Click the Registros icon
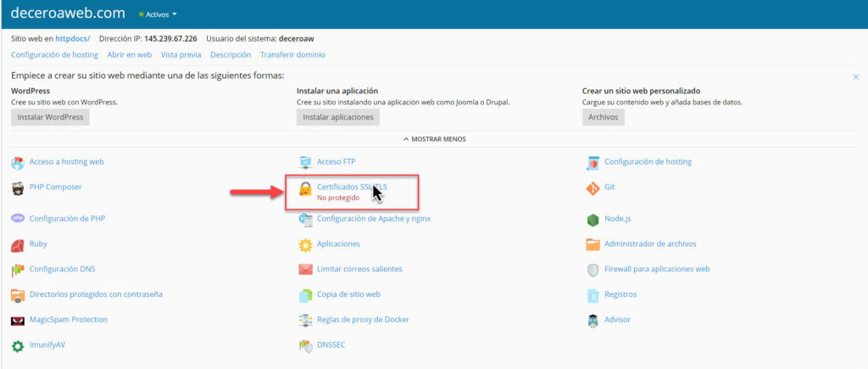 click(x=593, y=295)
